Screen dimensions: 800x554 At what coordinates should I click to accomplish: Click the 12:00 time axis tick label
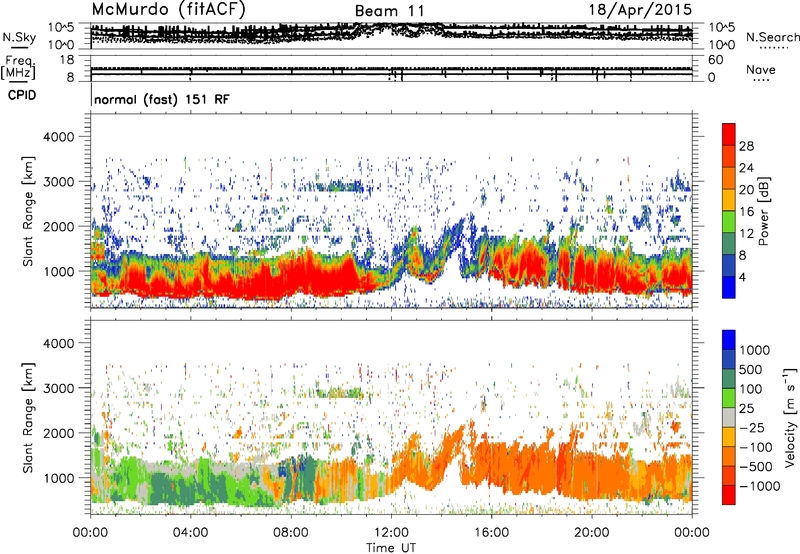[391, 533]
